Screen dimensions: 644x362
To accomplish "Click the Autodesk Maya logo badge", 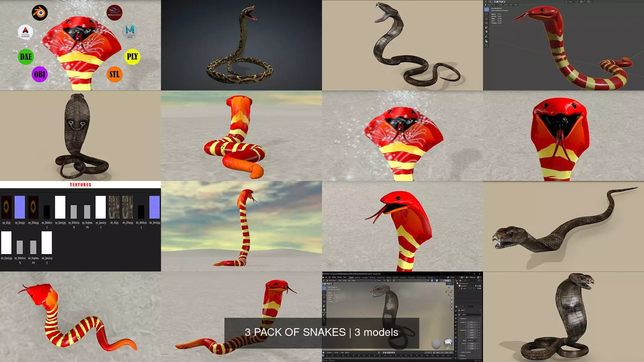I will [130, 31].
